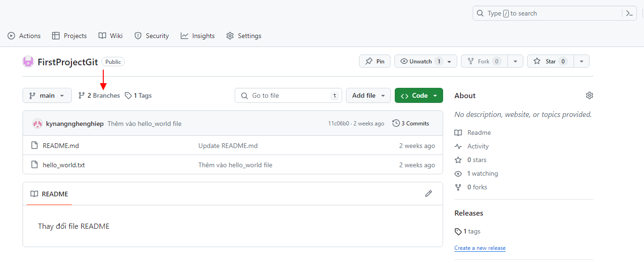644x264 pixels.
Task: Click the kynangnghenghiep avatar icon
Action: pos(38,124)
